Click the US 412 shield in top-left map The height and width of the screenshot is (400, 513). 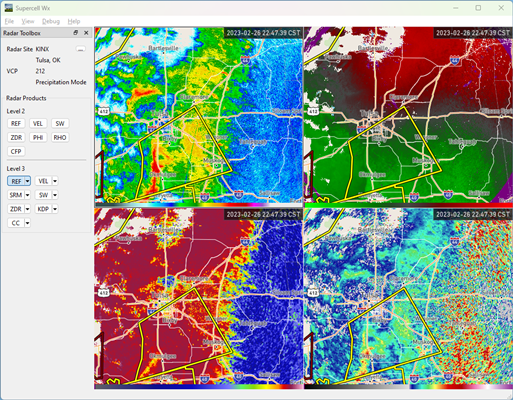tap(103, 111)
